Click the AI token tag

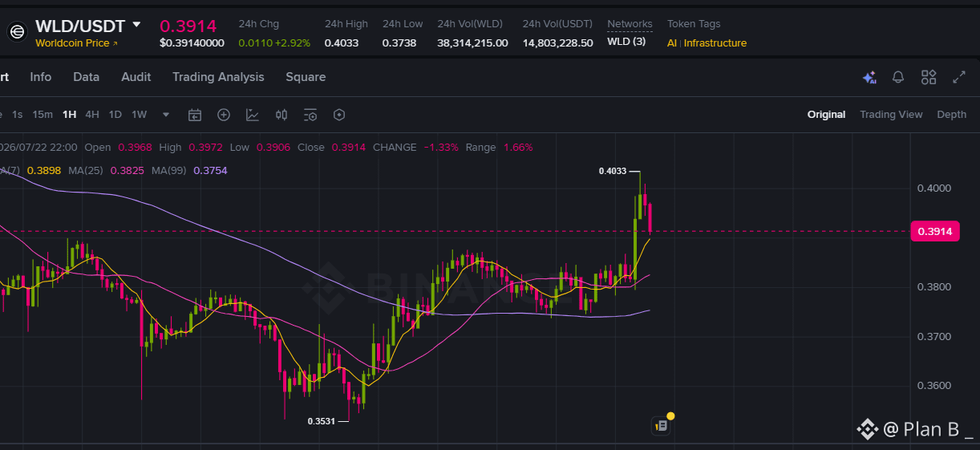pos(672,43)
